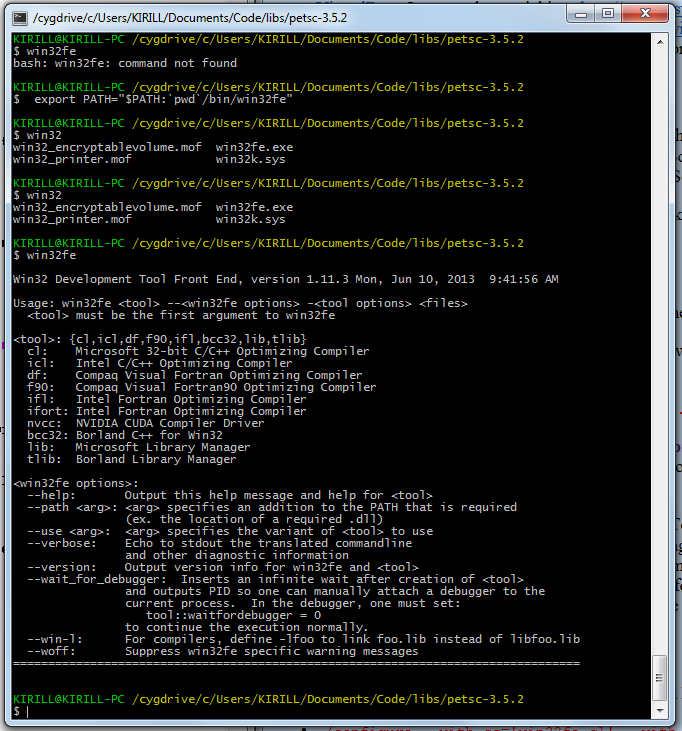Click the '--wait_for_debugger:' option line
682x731 pixels.
click(275, 579)
